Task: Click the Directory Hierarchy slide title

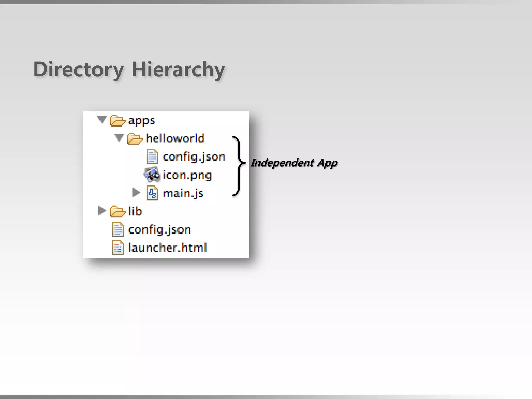Action: (129, 70)
